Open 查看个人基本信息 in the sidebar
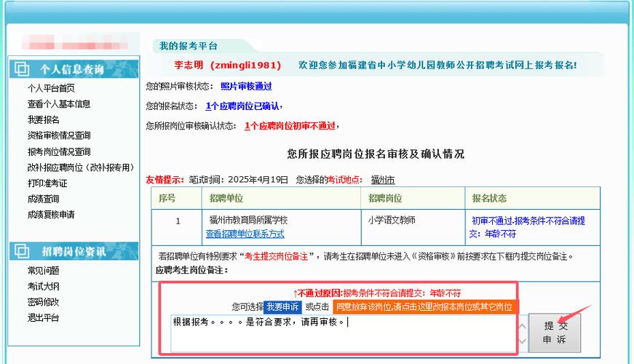The width and height of the screenshot is (634, 364). 59,104
